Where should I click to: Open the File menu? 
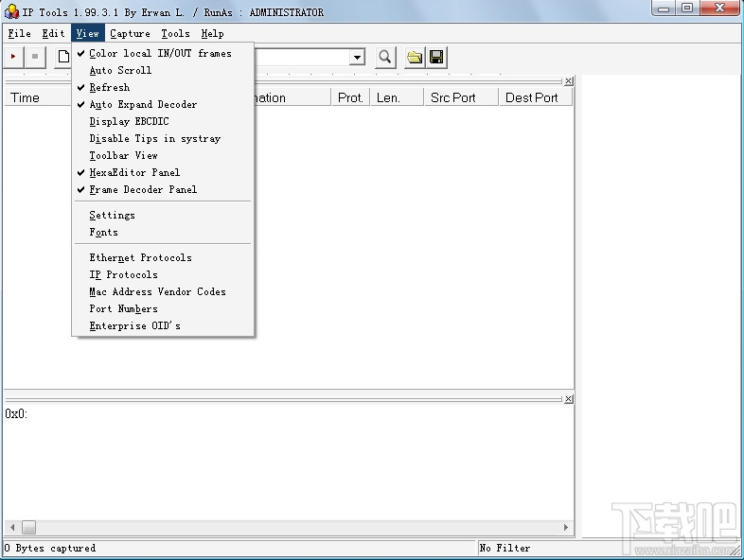point(20,34)
